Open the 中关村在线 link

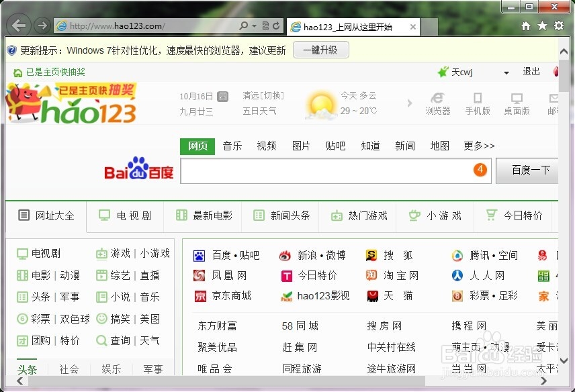click(x=391, y=347)
